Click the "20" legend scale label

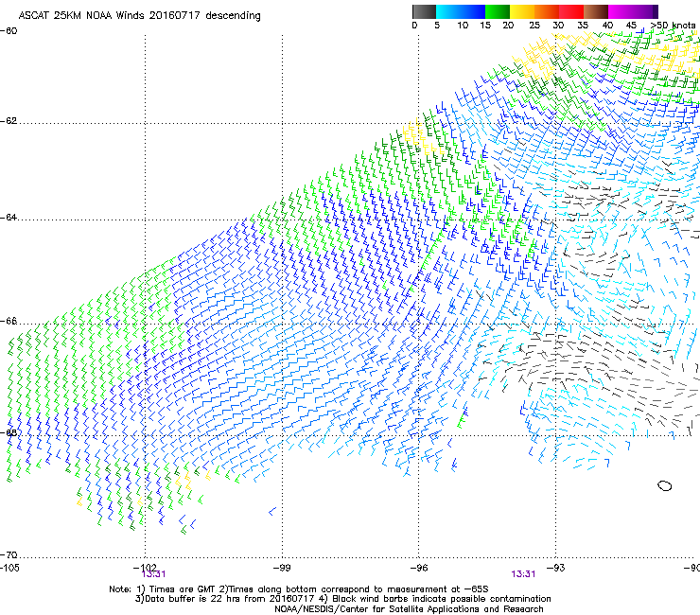(x=508, y=26)
